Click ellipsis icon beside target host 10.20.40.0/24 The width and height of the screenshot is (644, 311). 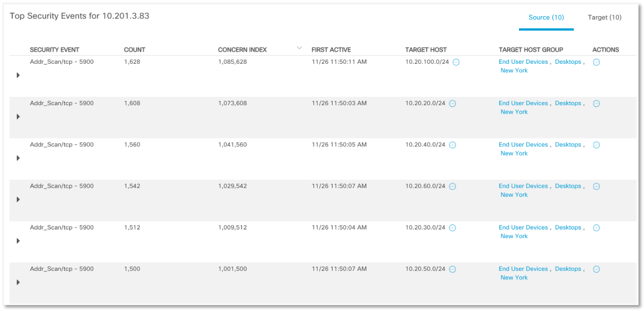tap(452, 145)
